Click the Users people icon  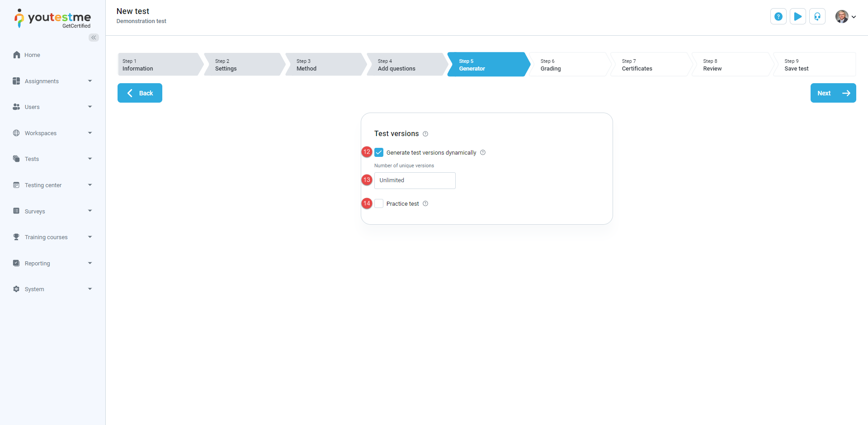tap(16, 107)
